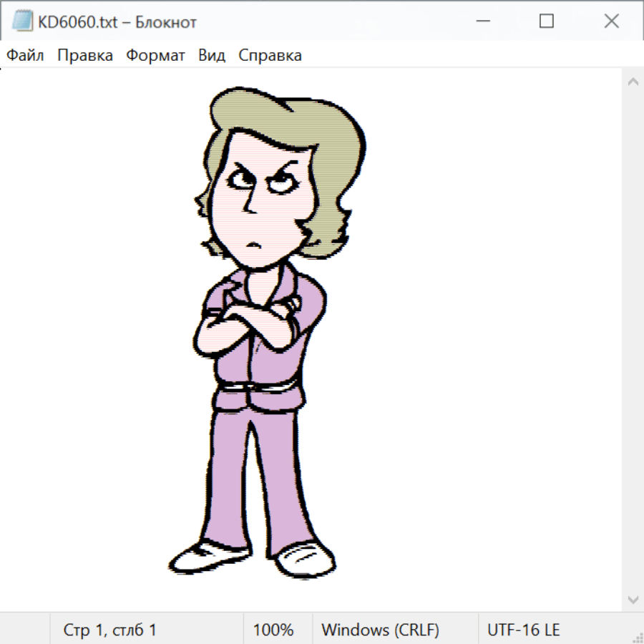Open the Формат menu
The height and width of the screenshot is (644, 644).
155,56
